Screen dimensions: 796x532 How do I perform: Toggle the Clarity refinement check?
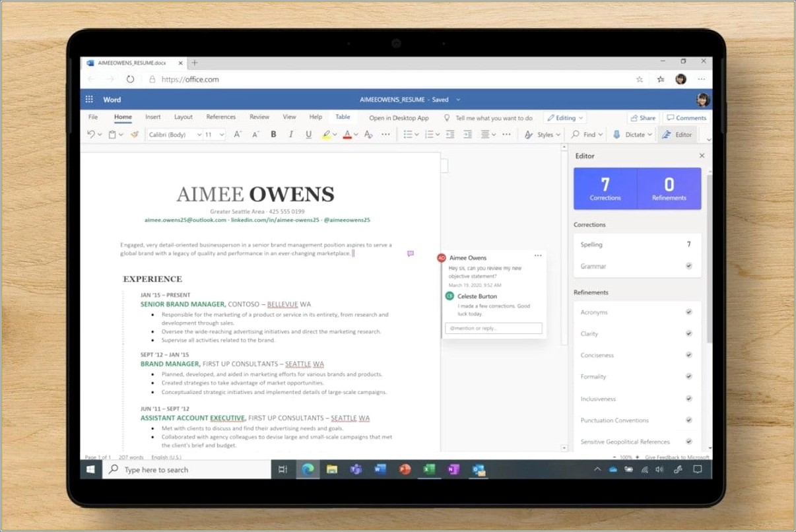(688, 334)
